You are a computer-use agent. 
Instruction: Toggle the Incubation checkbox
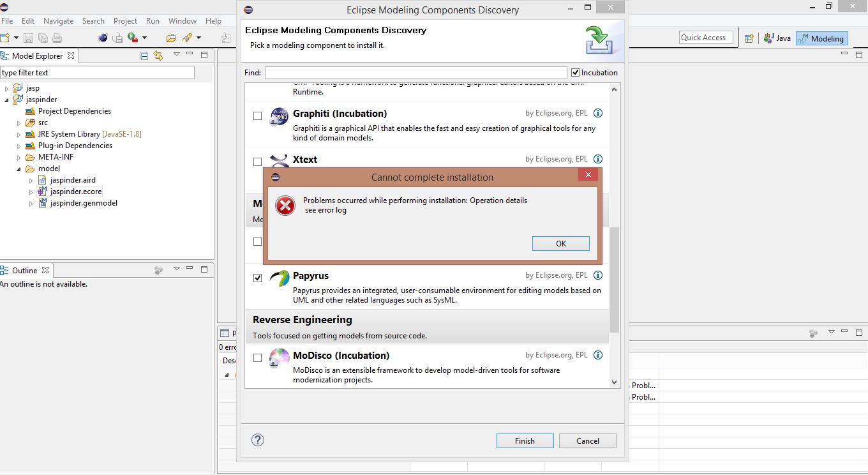pos(576,73)
